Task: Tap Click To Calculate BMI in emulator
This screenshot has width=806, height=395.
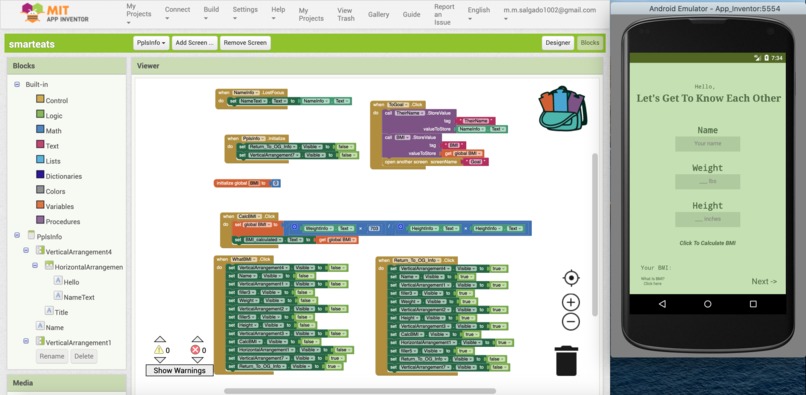Action: pos(707,243)
